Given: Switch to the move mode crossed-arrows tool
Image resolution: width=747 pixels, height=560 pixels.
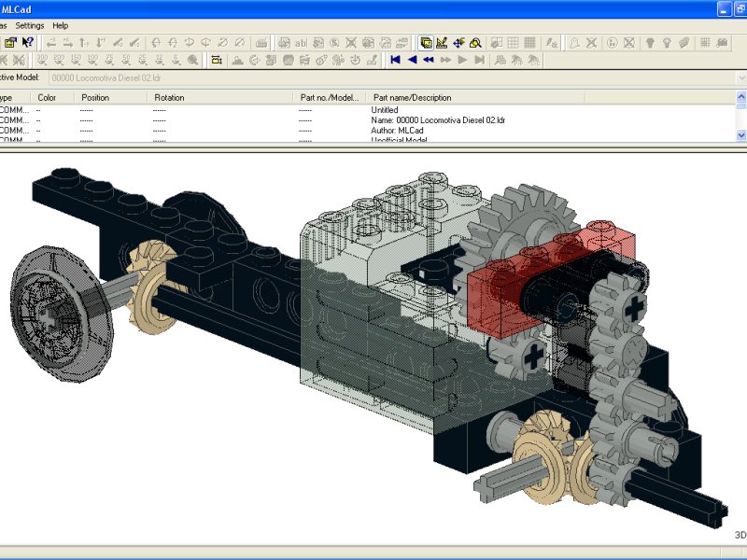Looking at the screenshot, I should coord(458,42).
